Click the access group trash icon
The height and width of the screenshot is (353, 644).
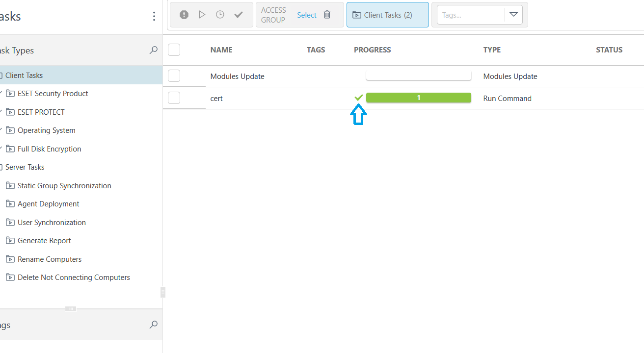tap(327, 15)
